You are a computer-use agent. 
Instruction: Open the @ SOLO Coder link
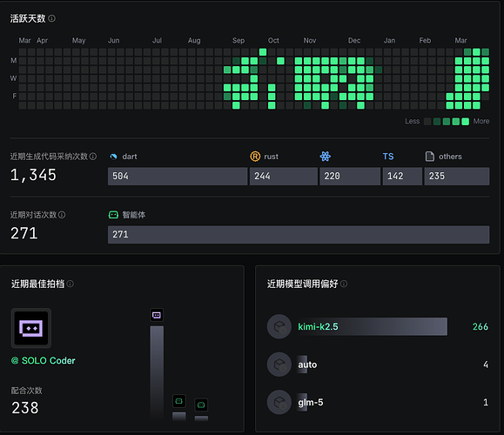(x=43, y=361)
